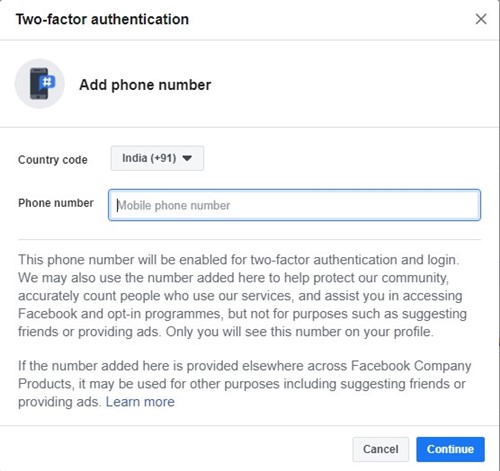Click the Country code label
Viewport: 500px width, 471px height.
click(x=53, y=160)
